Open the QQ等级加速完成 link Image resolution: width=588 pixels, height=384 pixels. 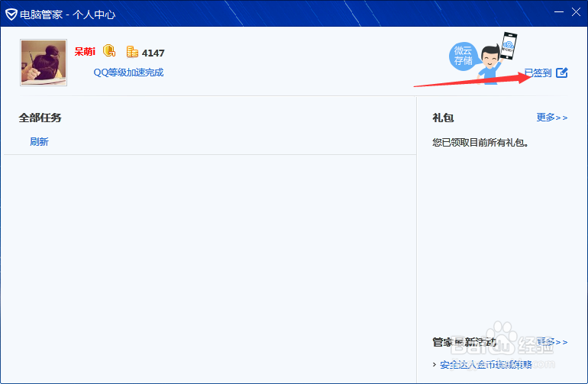[x=128, y=73]
